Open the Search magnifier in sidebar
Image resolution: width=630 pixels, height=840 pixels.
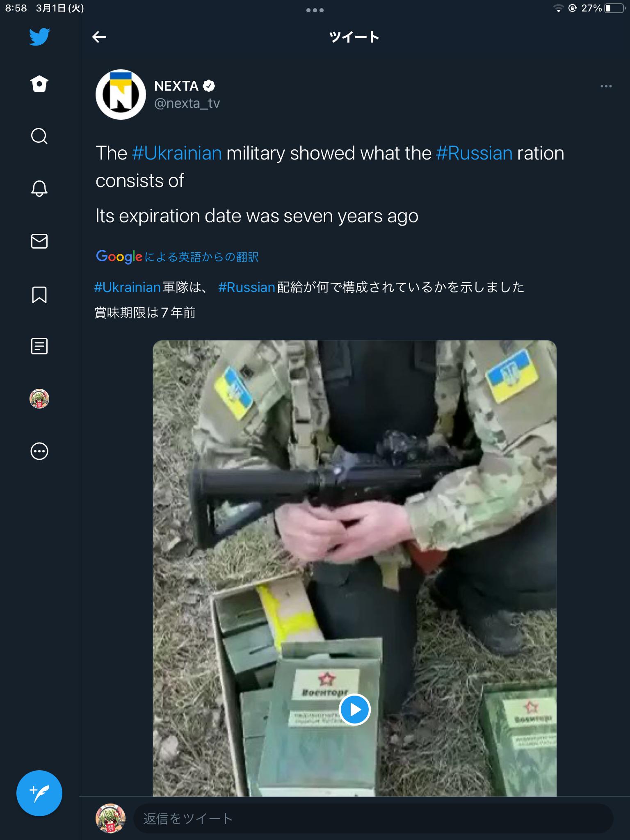pyautogui.click(x=39, y=136)
